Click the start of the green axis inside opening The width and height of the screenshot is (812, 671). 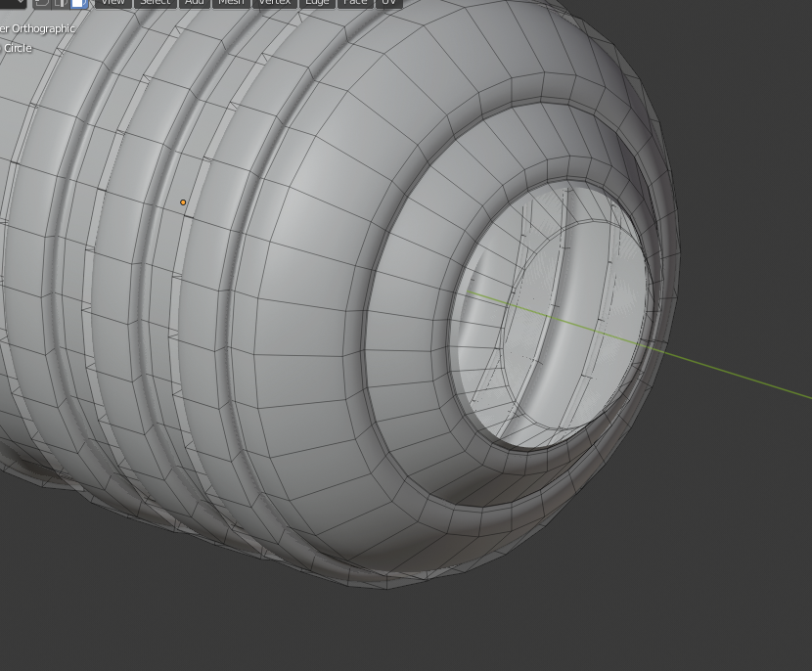click(x=473, y=292)
